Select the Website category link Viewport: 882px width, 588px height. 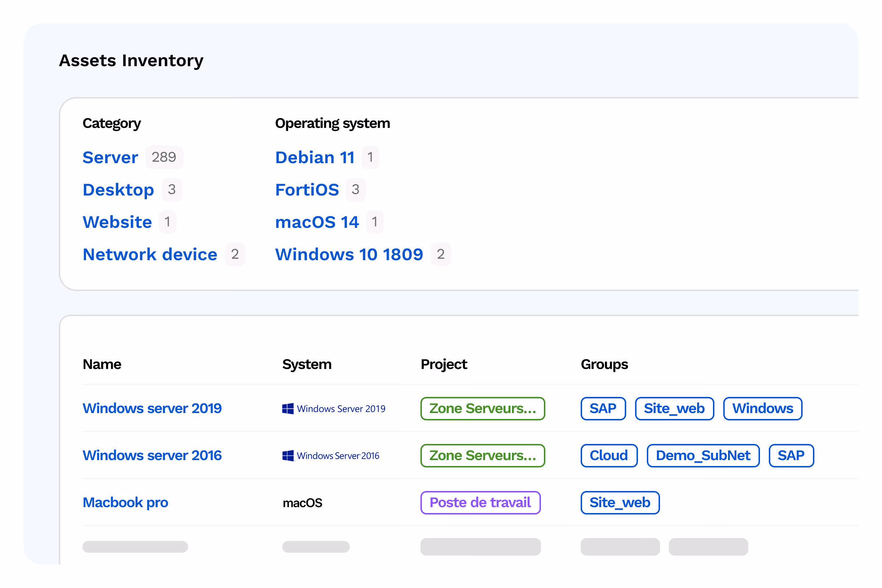click(117, 222)
